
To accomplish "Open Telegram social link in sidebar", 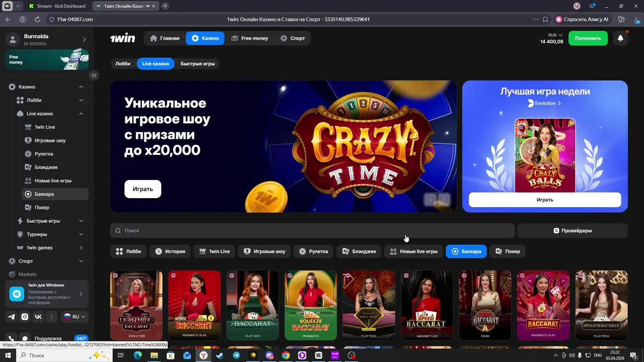I will click(x=12, y=317).
